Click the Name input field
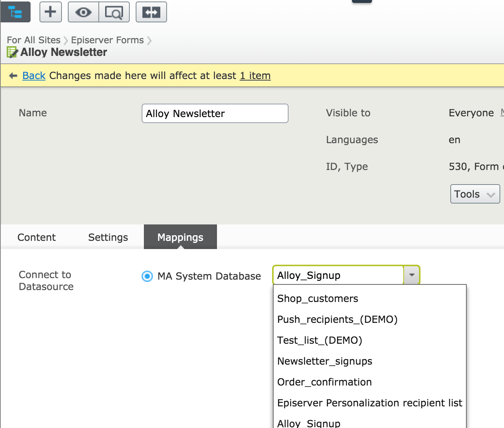Viewport: 504px width, 428px height. pyautogui.click(x=215, y=113)
